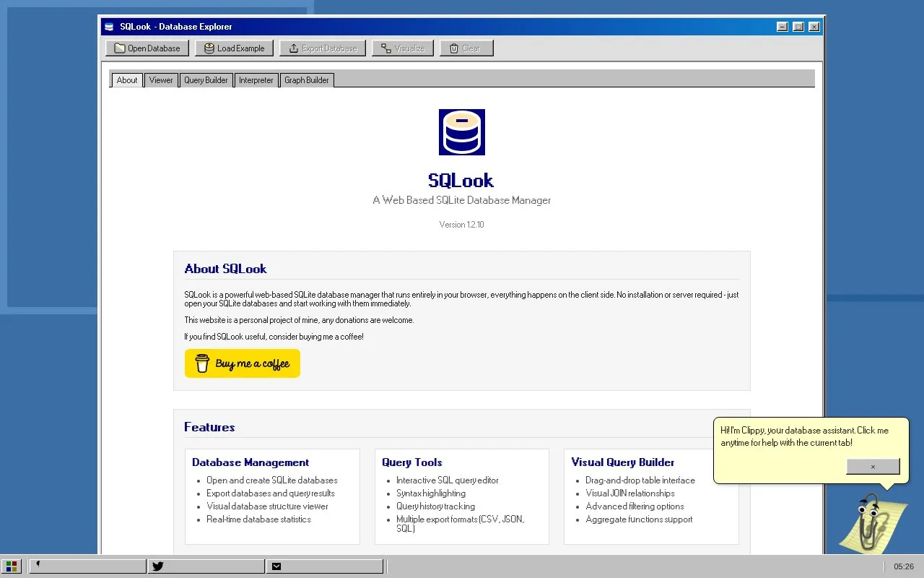Click 'Open and create SQLite databases' item
This screenshot has width=924, height=578.
(x=272, y=480)
